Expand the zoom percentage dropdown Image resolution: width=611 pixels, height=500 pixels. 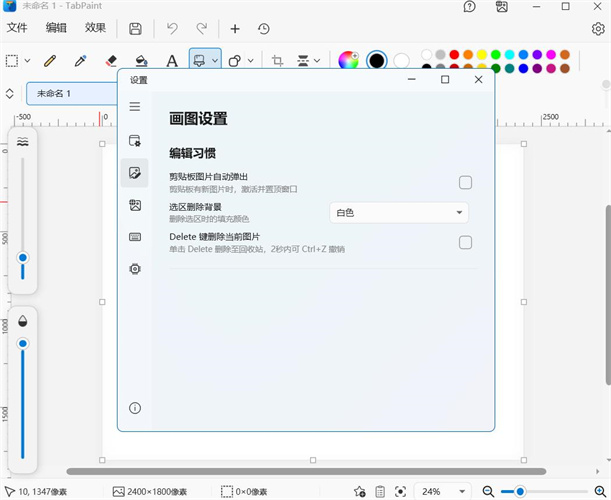click(462, 491)
